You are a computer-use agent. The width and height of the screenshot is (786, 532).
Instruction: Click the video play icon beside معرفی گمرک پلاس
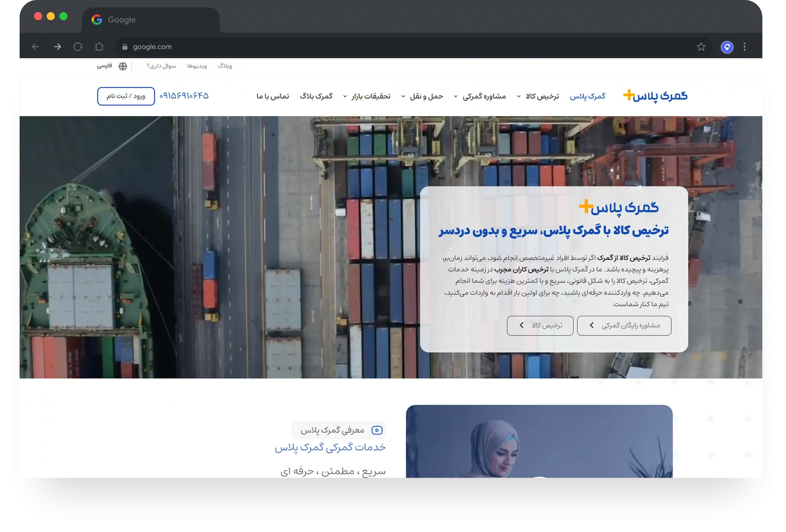pos(377,430)
